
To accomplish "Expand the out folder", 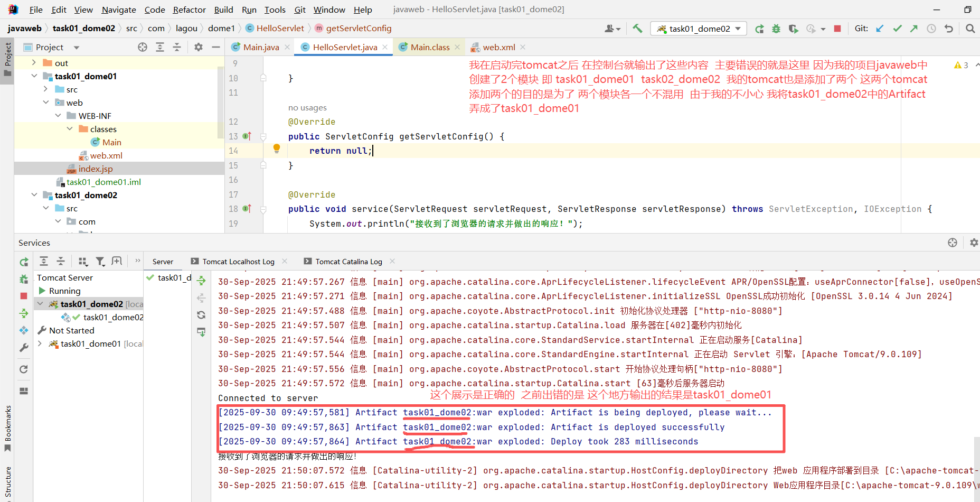I will coord(34,63).
